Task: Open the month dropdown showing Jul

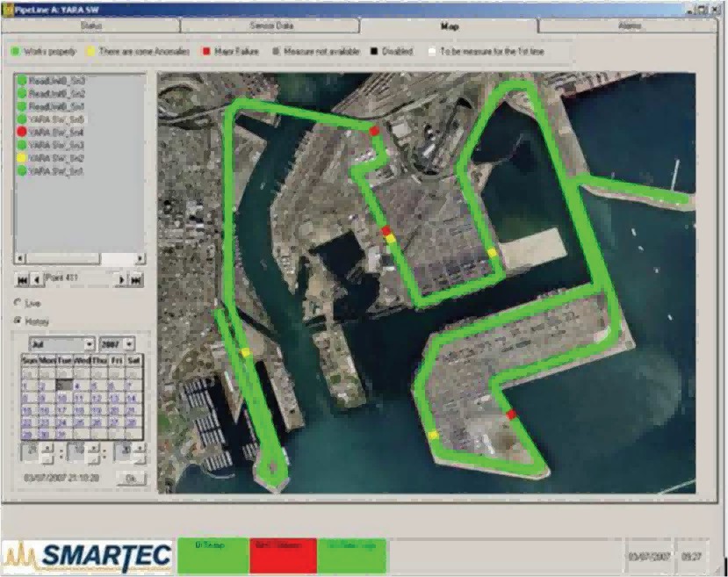Action: pos(61,343)
